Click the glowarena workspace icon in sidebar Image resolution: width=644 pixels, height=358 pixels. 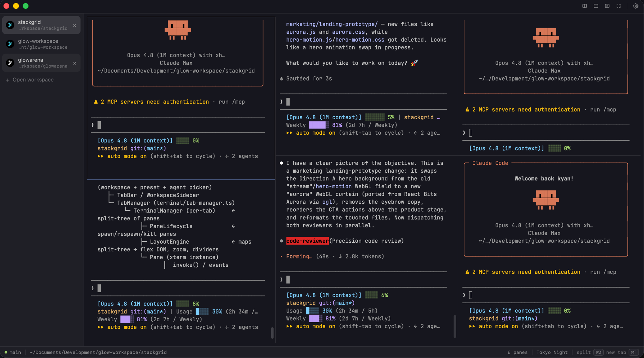[10, 63]
